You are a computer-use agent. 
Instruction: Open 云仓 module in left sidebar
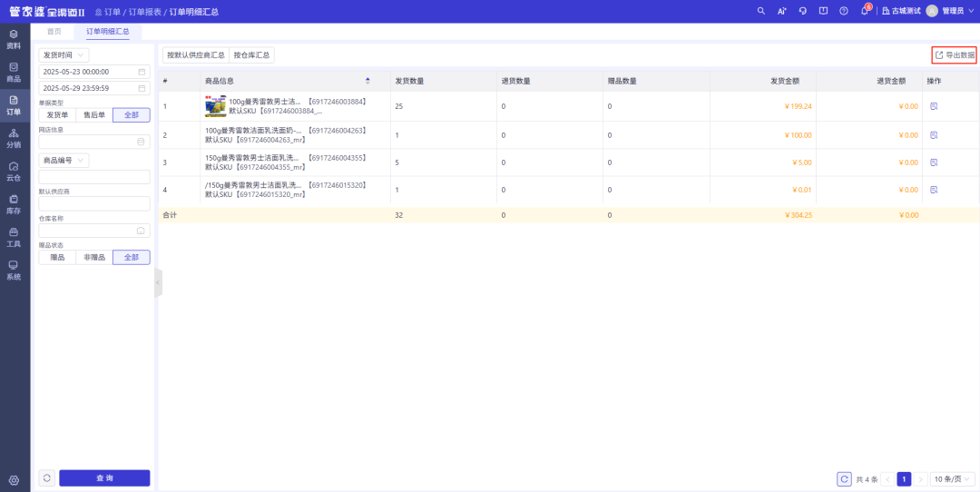(14, 171)
